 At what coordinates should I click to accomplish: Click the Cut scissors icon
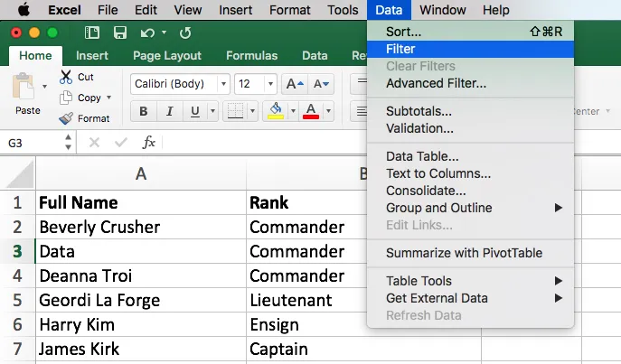(66, 77)
